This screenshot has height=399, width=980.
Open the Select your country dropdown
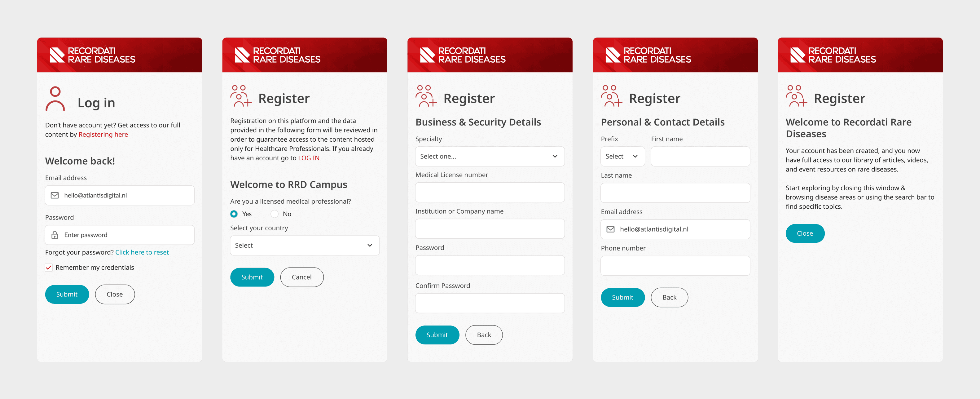click(304, 245)
